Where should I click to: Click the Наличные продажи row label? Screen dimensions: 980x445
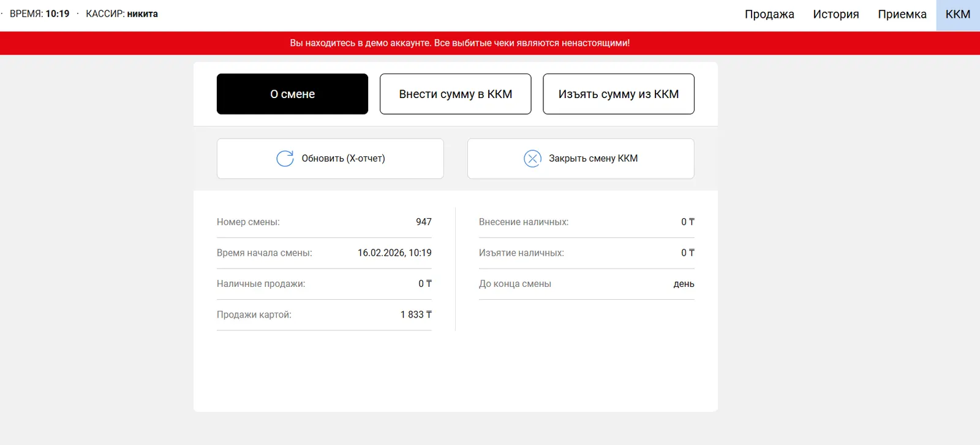coord(261,284)
